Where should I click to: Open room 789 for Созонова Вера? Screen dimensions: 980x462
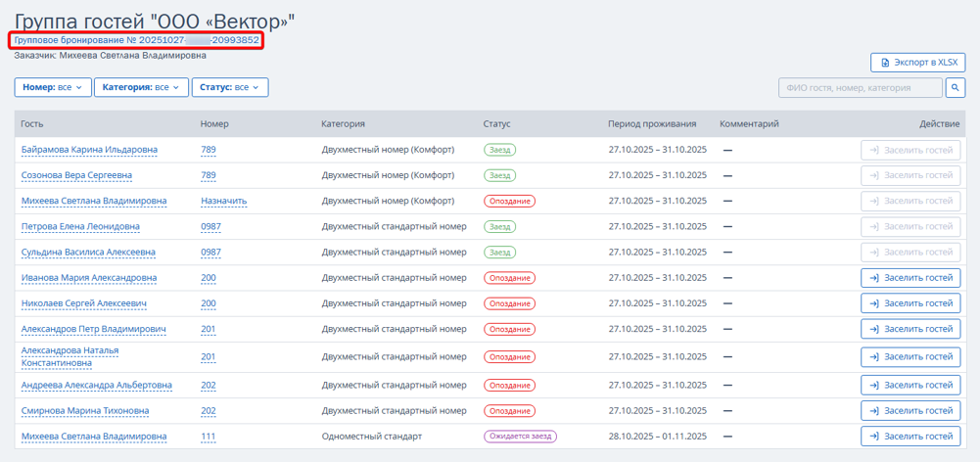point(208,176)
